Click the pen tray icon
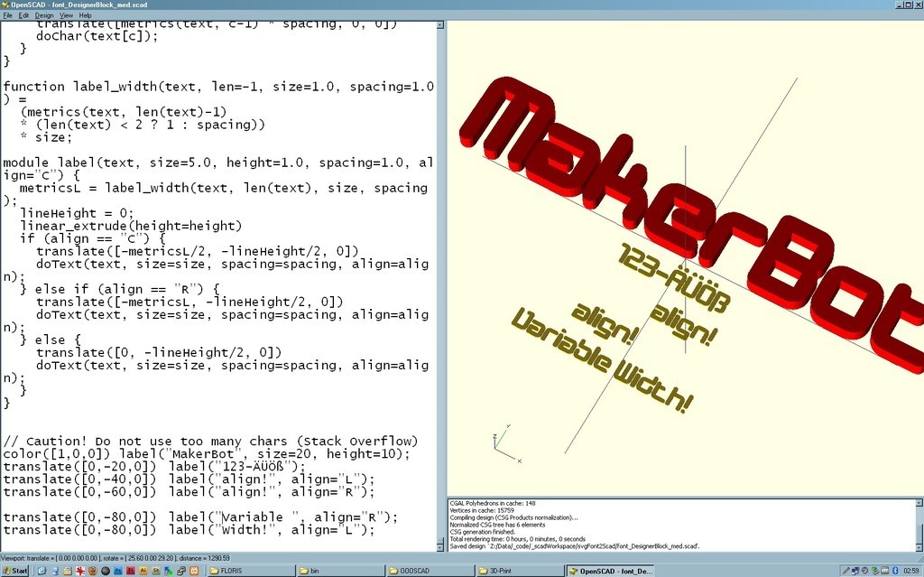924x577 pixels. pos(845,571)
